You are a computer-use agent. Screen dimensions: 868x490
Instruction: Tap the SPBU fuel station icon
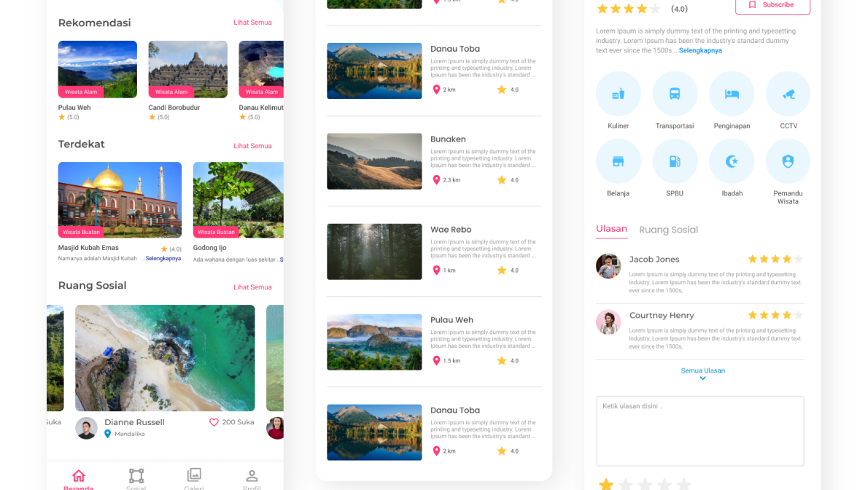pyautogui.click(x=675, y=162)
